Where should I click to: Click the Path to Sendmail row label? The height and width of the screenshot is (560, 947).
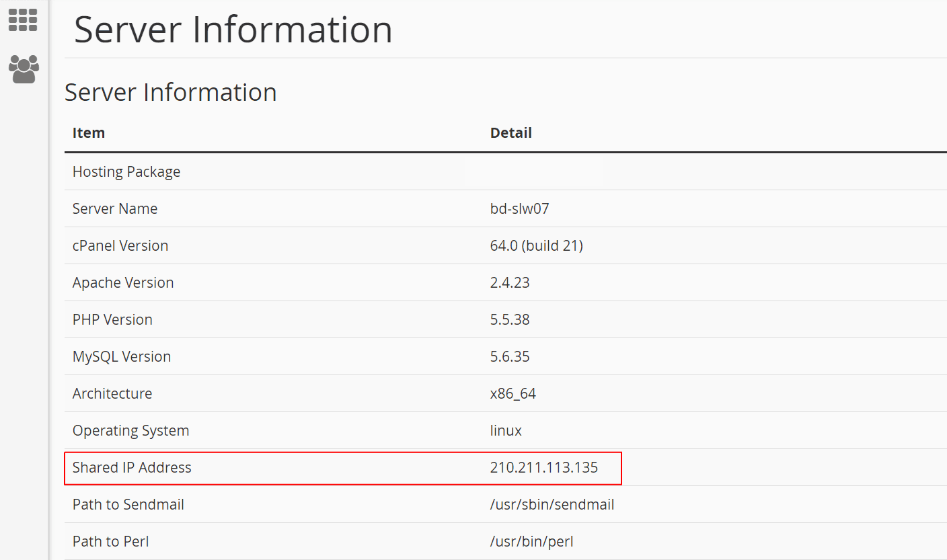pyautogui.click(x=128, y=504)
